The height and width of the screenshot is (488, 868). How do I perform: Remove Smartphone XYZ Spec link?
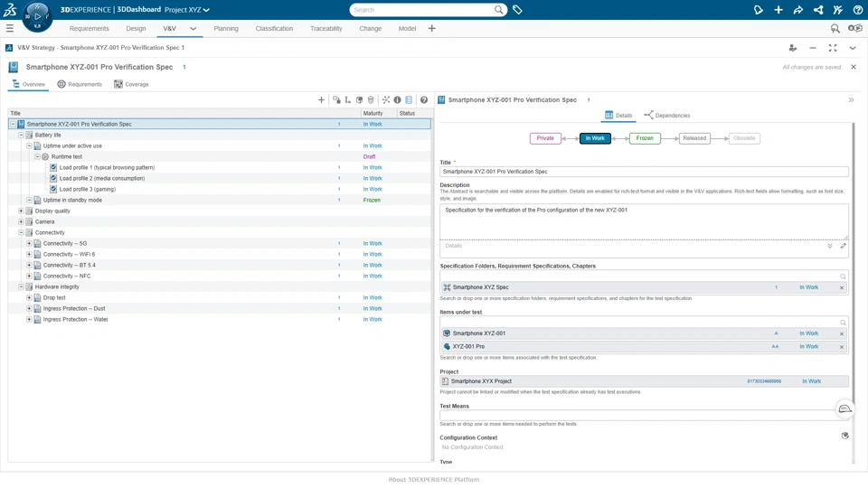tap(842, 287)
